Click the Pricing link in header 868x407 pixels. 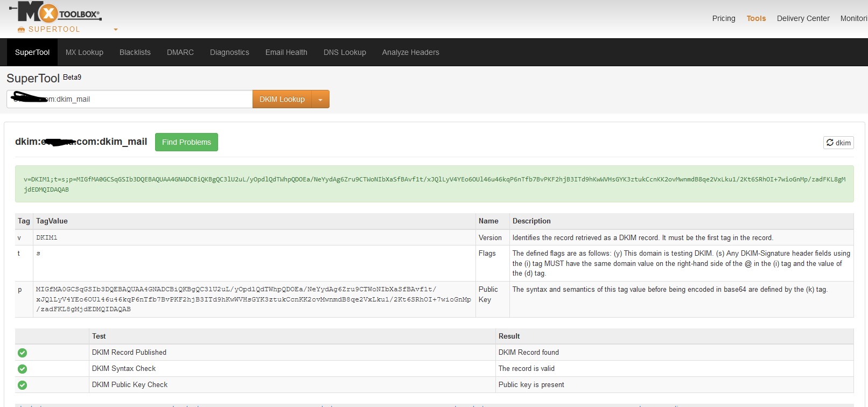724,18
